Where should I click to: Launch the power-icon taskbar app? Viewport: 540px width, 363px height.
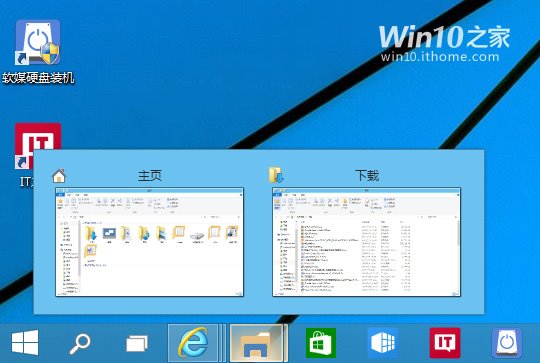pos(507,343)
